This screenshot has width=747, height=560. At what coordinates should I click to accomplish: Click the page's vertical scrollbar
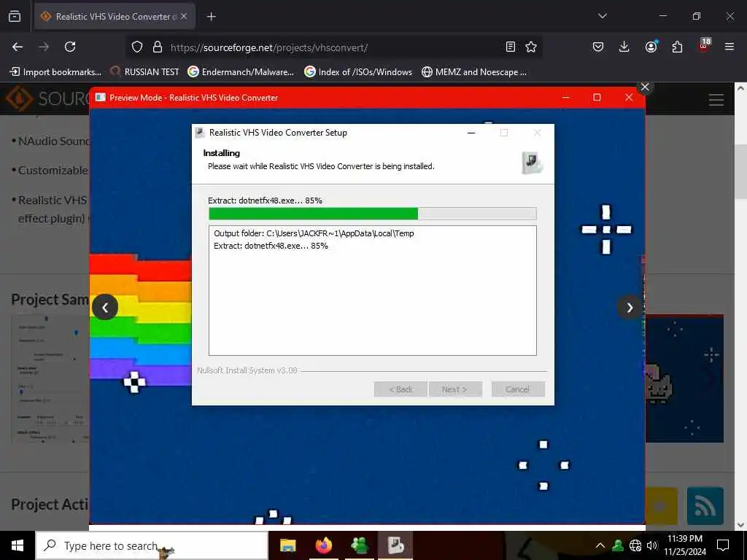click(x=740, y=307)
